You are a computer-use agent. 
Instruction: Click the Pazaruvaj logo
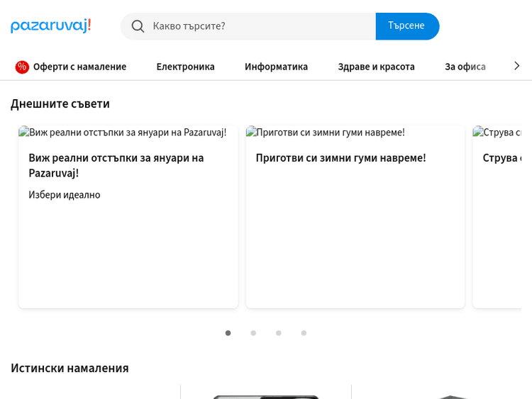click(x=50, y=26)
